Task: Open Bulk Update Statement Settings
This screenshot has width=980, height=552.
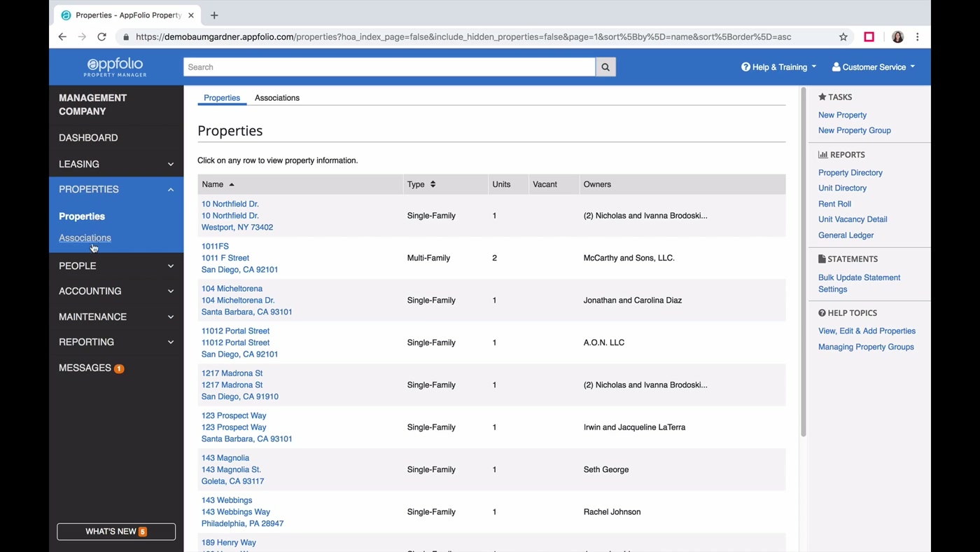Action: (x=859, y=283)
